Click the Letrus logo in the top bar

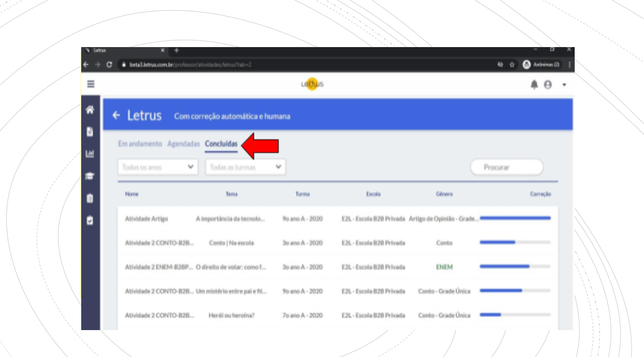pyautogui.click(x=312, y=84)
